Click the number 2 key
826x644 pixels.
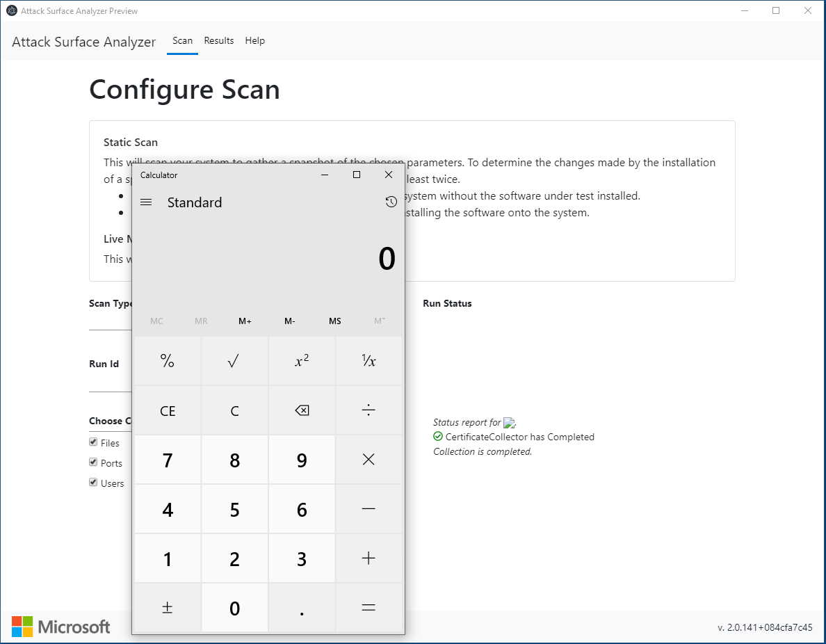(x=234, y=558)
